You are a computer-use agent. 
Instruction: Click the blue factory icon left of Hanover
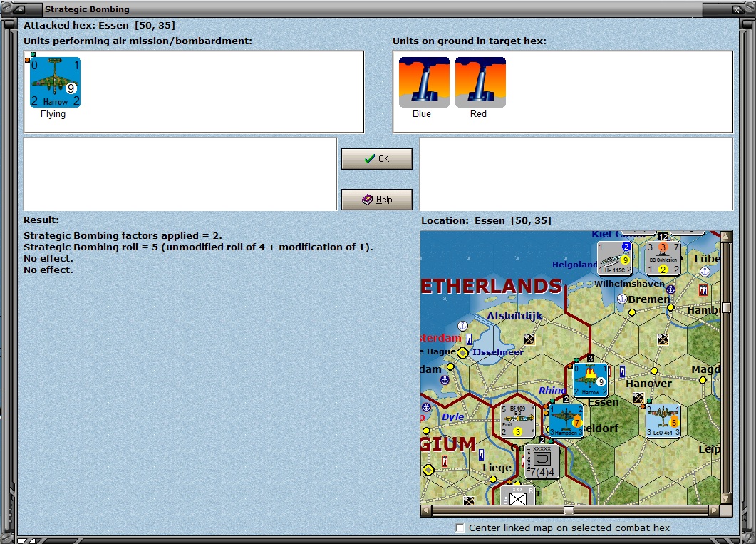pos(623,371)
